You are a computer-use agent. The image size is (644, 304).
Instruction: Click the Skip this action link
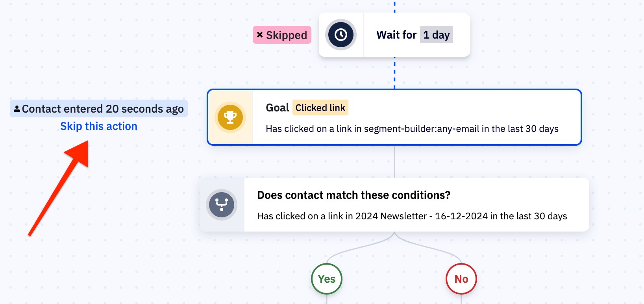99,126
